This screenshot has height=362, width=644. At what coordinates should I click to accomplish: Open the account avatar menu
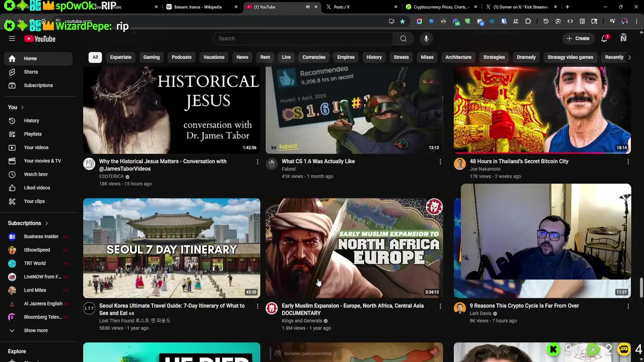pyautogui.click(x=623, y=38)
